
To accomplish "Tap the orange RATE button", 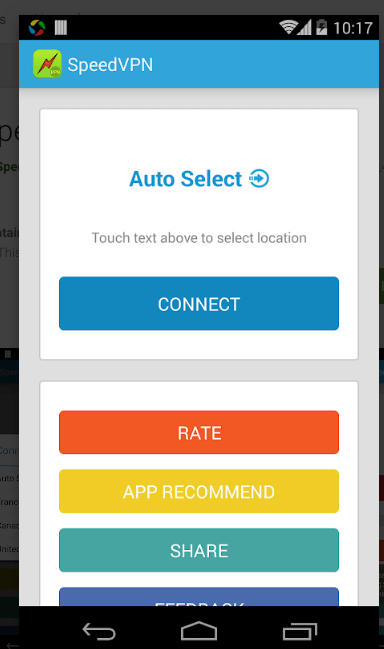I will tap(199, 433).
